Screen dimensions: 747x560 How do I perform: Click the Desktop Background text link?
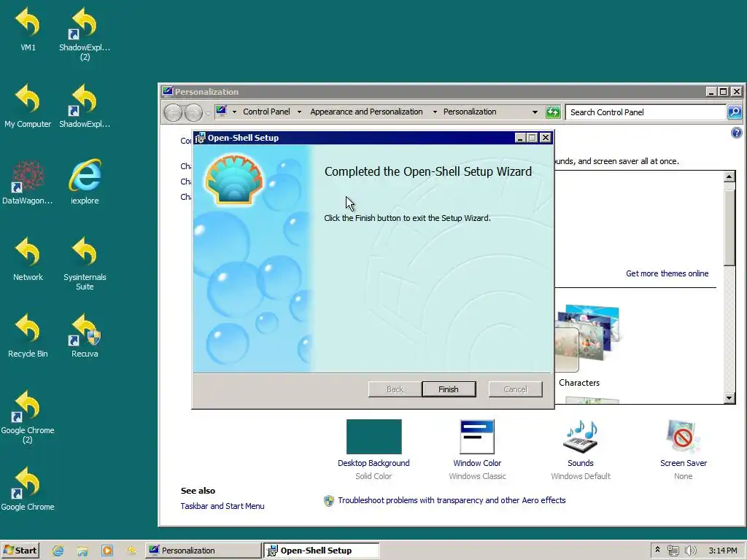tap(373, 463)
